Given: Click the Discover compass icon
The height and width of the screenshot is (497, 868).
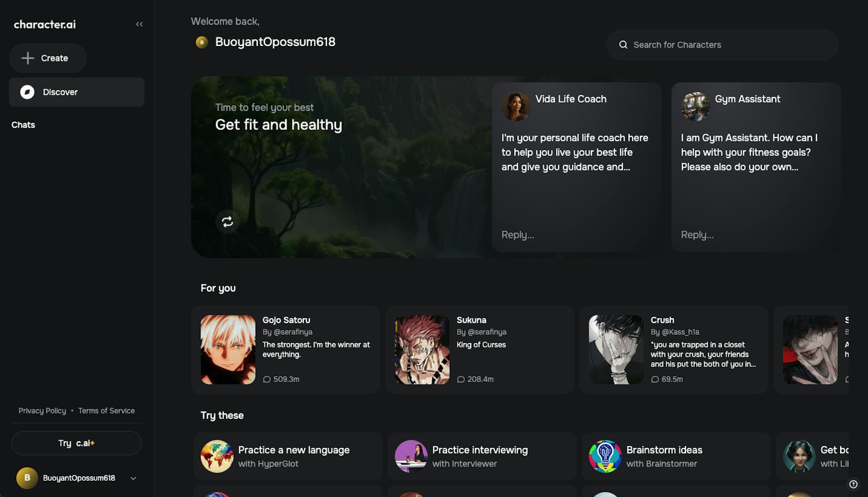Looking at the screenshot, I should click(27, 92).
